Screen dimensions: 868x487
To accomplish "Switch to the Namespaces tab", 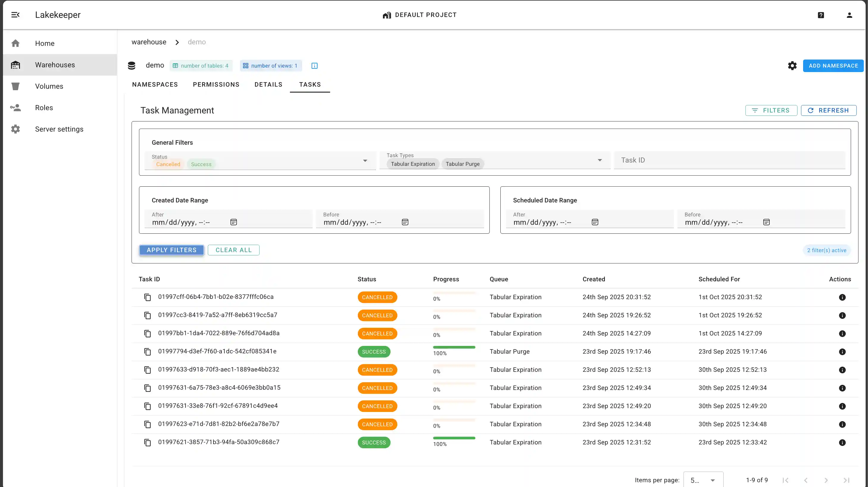I will [155, 85].
